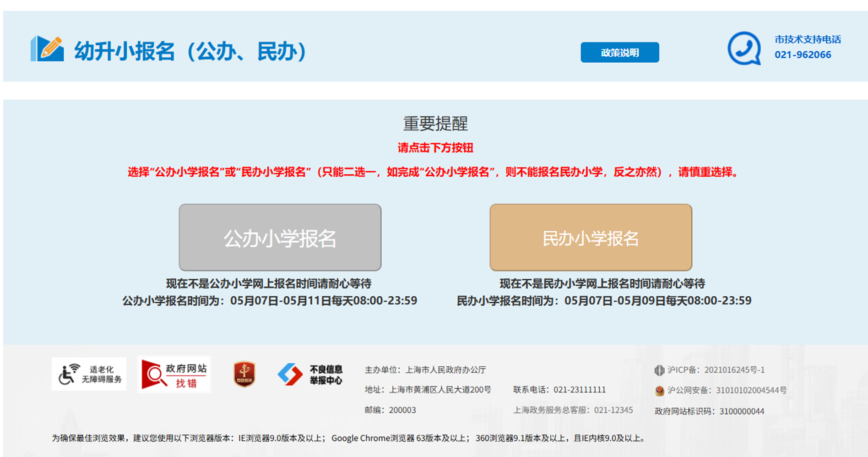Select the tan 民办小学报名 button
Image resolution: width=868 pixels, height=457 pixels.
(x=591, y=237)
